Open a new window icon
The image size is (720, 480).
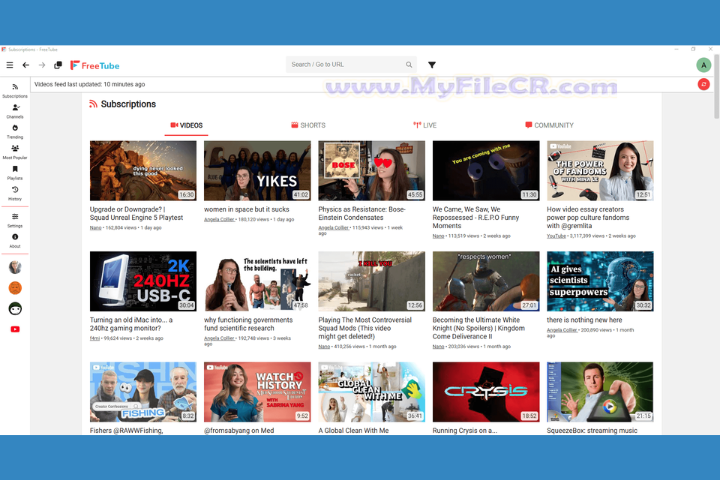point(58,65)
